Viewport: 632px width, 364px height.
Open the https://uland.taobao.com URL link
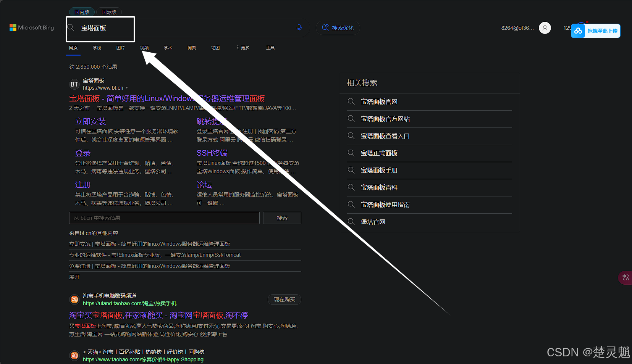129,303
